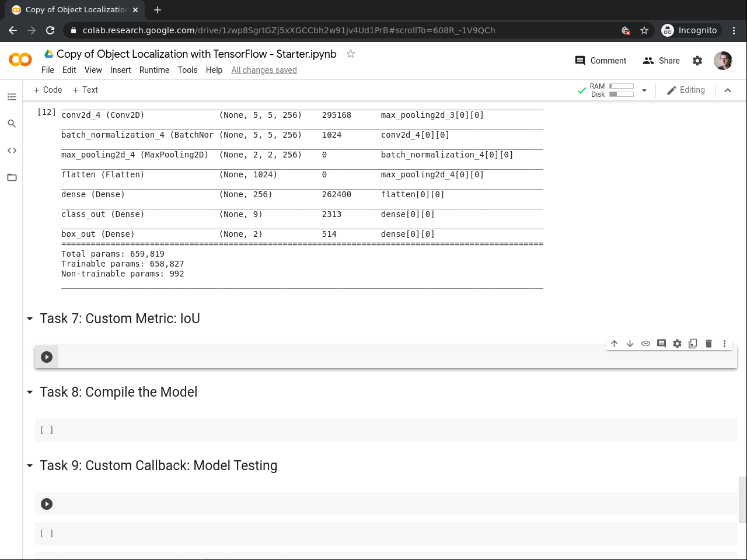
Task: Open the Files sidebar panel
Action: (12, 177)
